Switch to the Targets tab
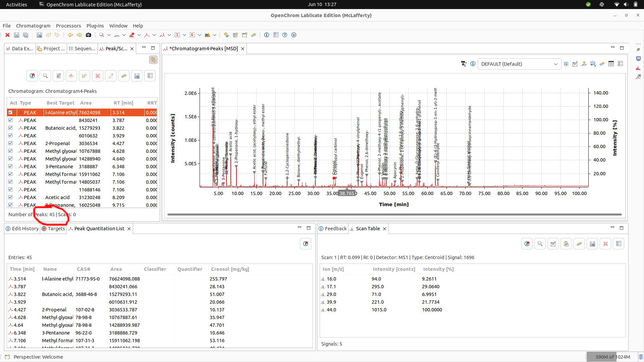Screen dimensions: 644x362 pos(53,229)
